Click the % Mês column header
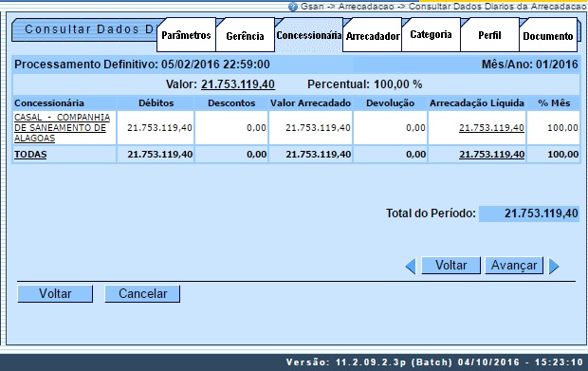This screenshot has width=588, height=371. (x=554, y=103)
